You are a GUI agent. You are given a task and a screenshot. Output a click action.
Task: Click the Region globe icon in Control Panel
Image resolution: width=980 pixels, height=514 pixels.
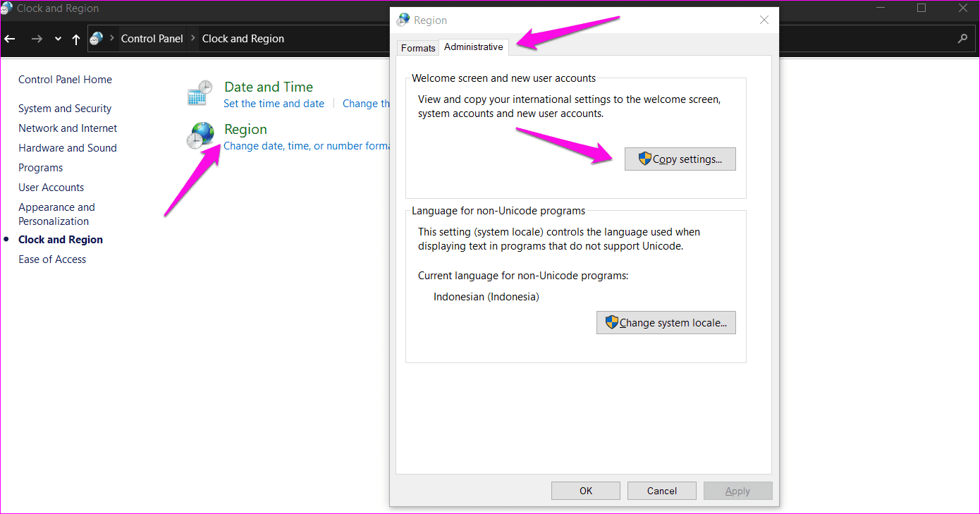pos(200,135)
